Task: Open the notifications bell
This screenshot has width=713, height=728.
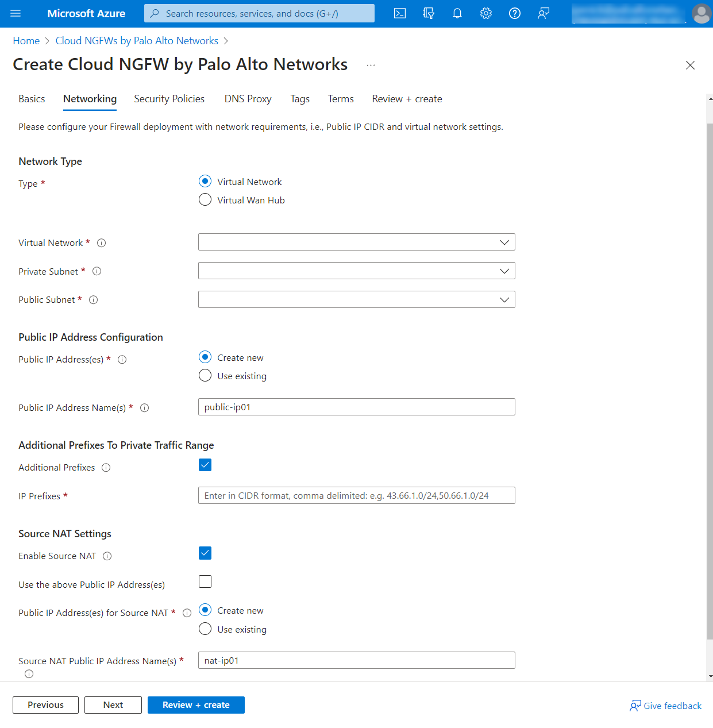Action: (457, 13)
